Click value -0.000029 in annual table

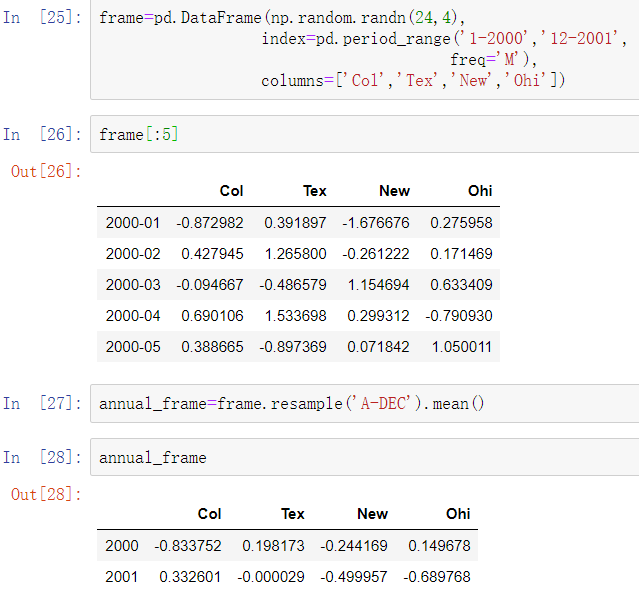(271, 577)
